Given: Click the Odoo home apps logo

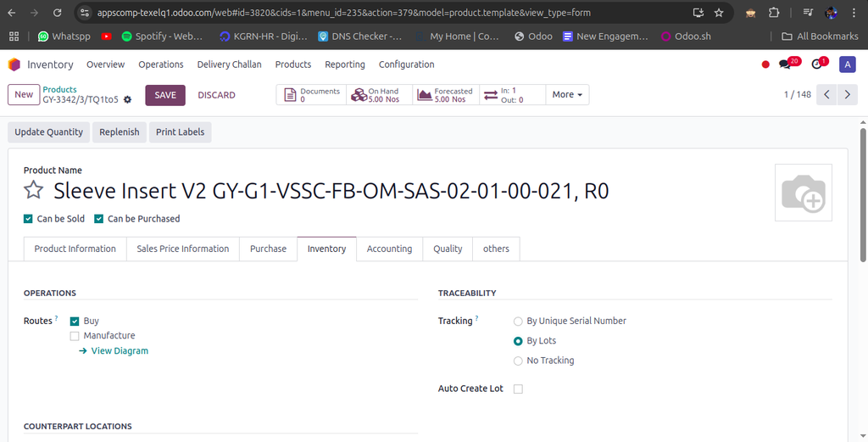Looking at the screenshot, I should tap(14, 64).
